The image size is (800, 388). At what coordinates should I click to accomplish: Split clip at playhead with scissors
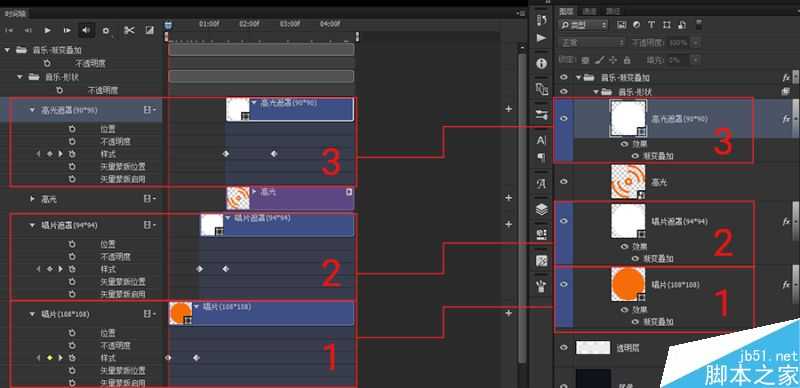129,31
